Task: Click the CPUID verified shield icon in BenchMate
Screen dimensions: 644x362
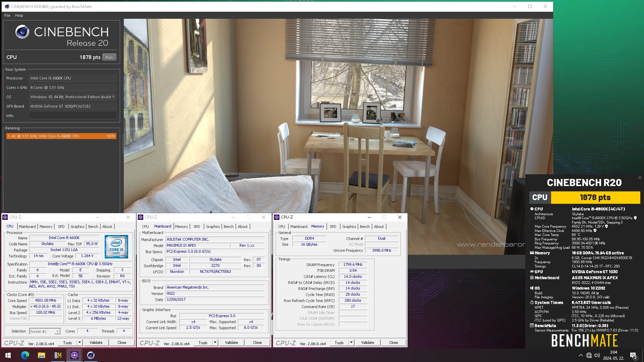Action: pos(635,218)
